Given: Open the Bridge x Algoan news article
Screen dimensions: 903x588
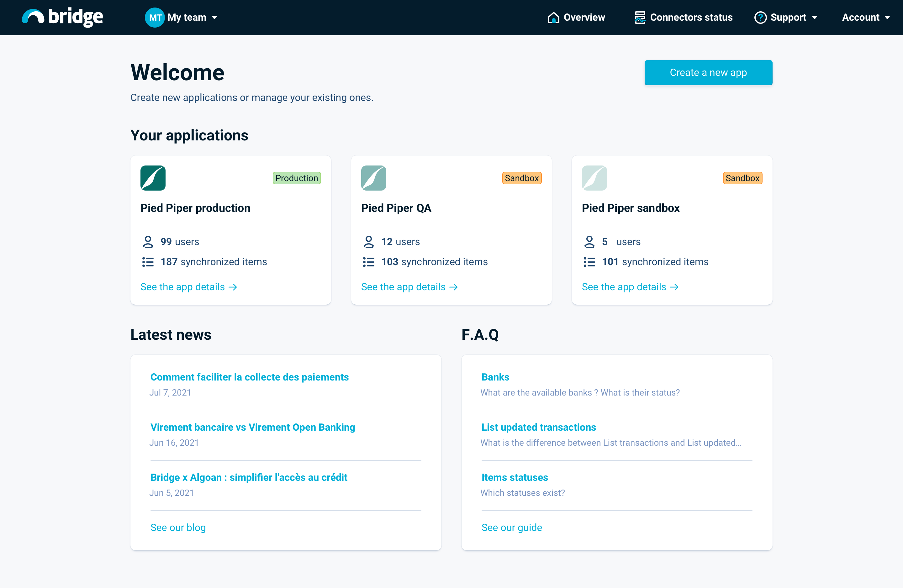Looking at the screenshot, I should click(x=249, y=477).
